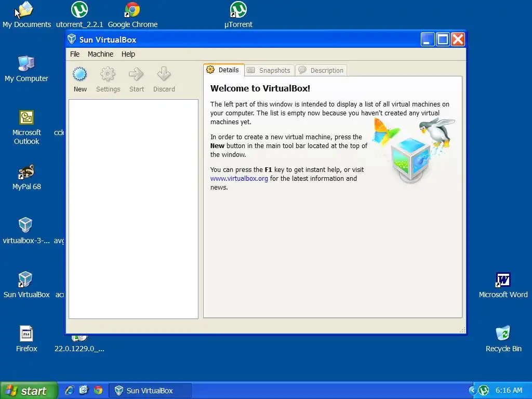Click the window resize grip corner
Image resolution: width=532 pixels, height=399 pixels.
462,330
